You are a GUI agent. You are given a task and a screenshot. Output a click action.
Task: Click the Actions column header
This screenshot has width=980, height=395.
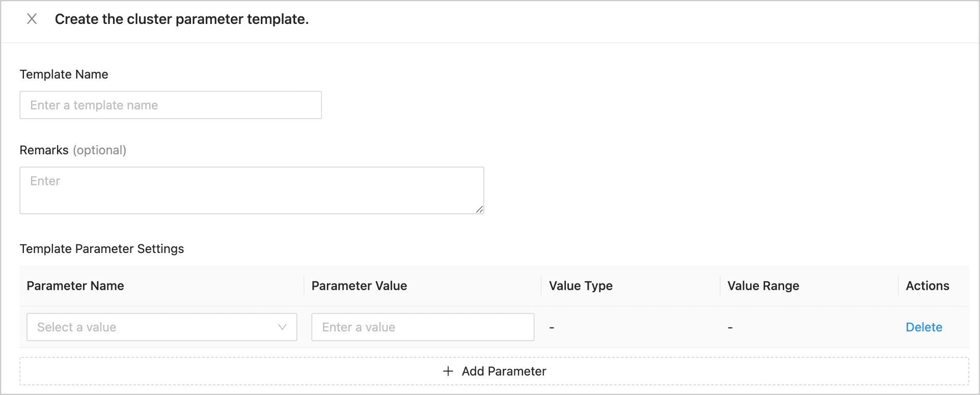tap(927, 286)
